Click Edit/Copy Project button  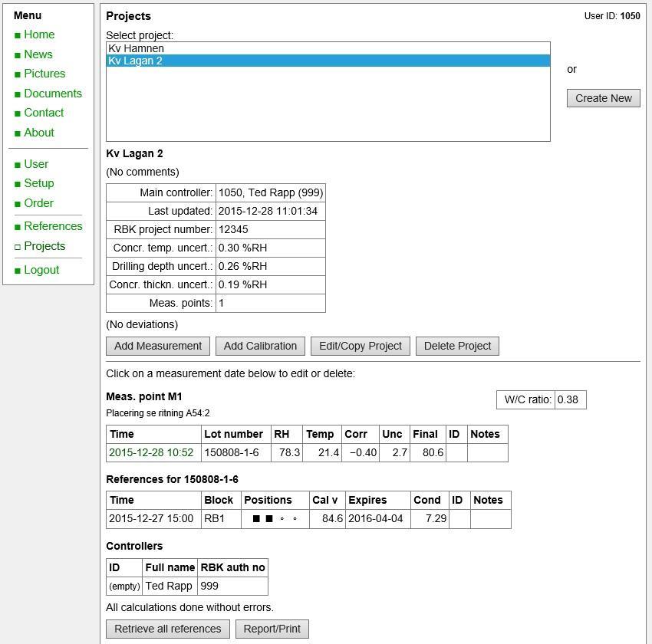coord(360,346)
